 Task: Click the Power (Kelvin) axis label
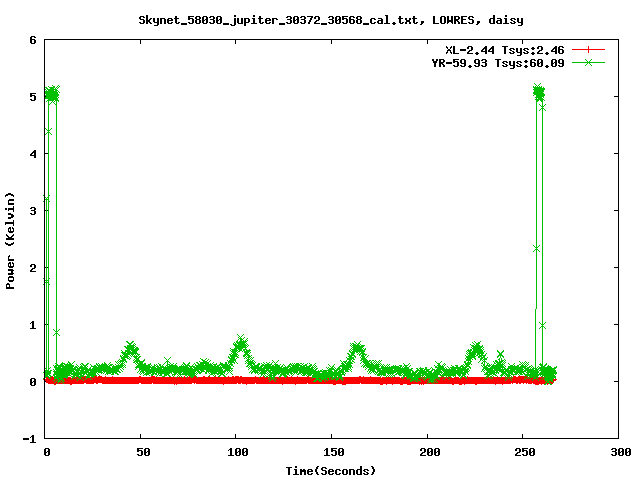pyautogui.click(x=10, y=241)
